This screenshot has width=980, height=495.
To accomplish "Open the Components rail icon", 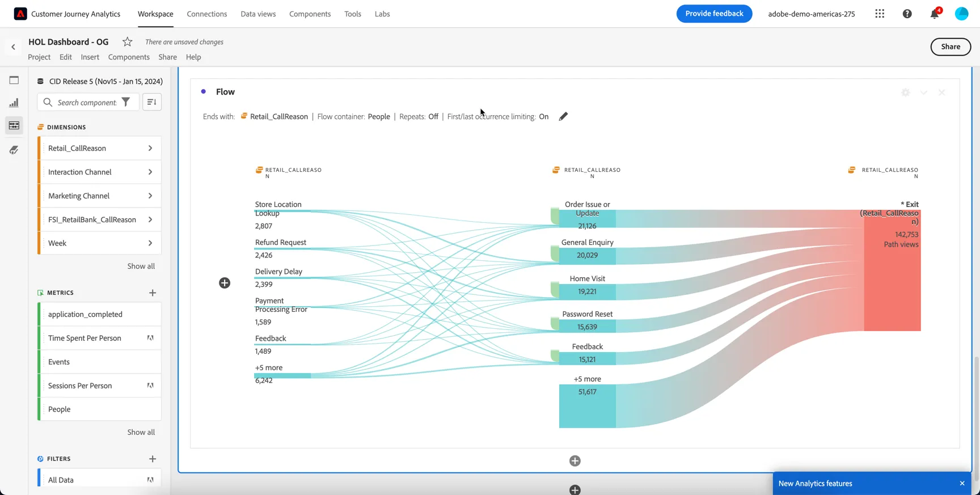I will tap(14, 125).
